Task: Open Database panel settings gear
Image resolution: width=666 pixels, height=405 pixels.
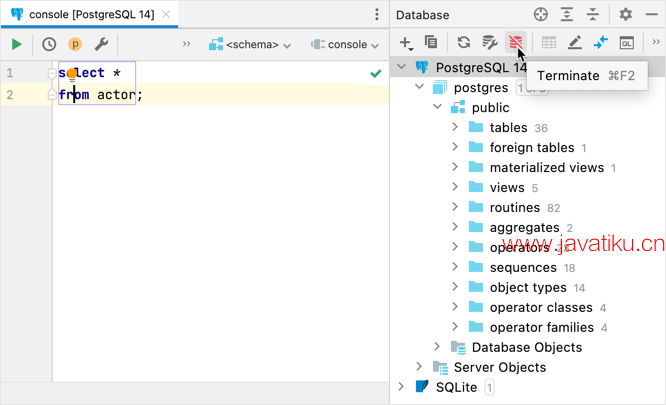Action: tap(625, 14)
